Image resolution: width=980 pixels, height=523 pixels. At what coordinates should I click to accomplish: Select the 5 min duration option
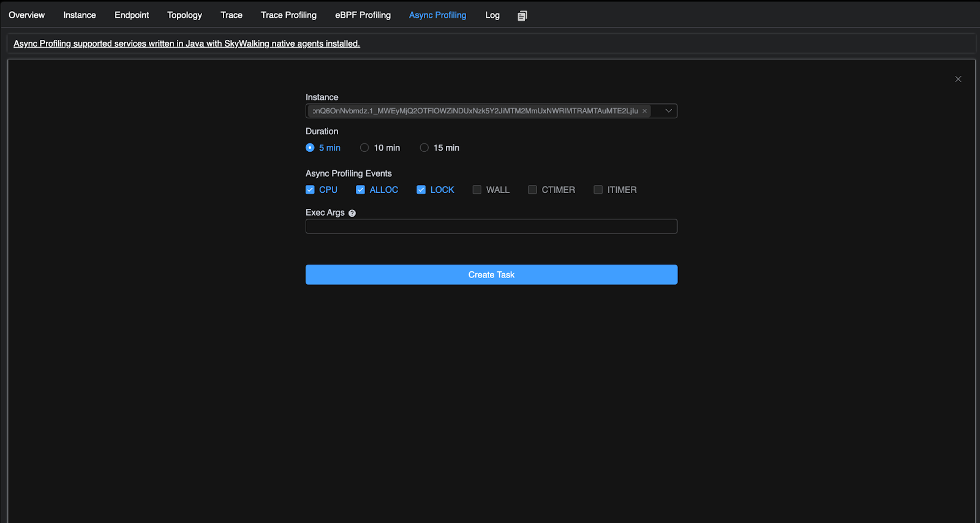pyautogui.click(x=310, y=148)
